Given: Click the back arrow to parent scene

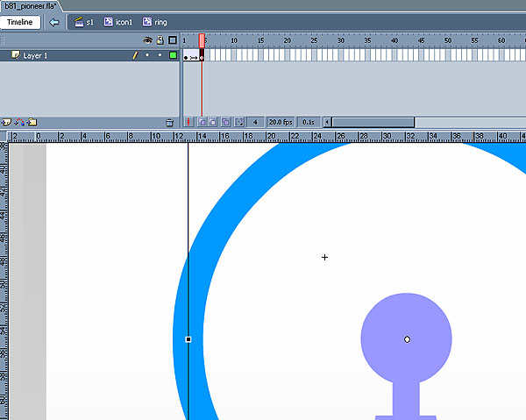Looking at the screenshot, I should (x=54, y=22).
